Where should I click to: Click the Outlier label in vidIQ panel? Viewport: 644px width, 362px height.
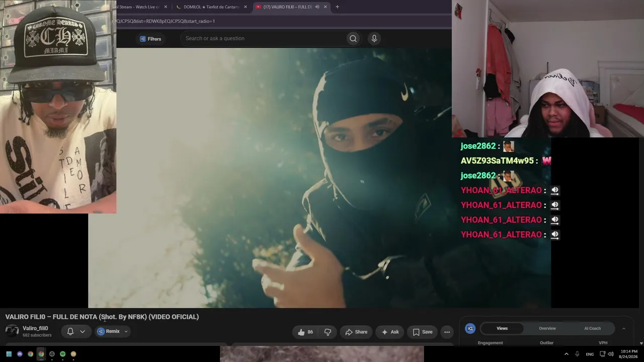coord(547,343)
